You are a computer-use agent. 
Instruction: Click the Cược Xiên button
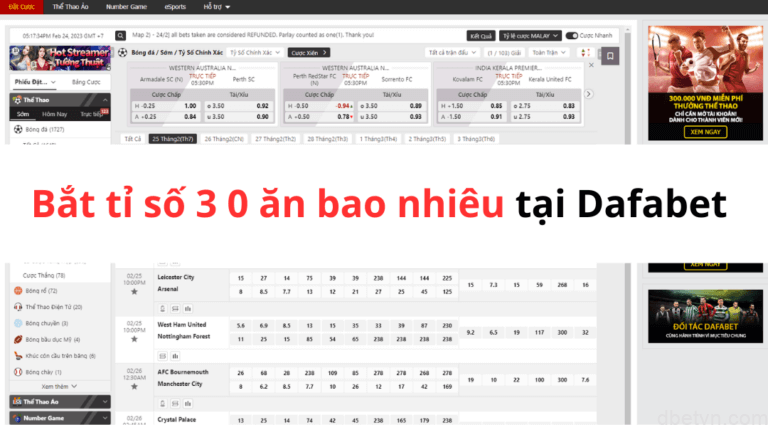point(309,52)
